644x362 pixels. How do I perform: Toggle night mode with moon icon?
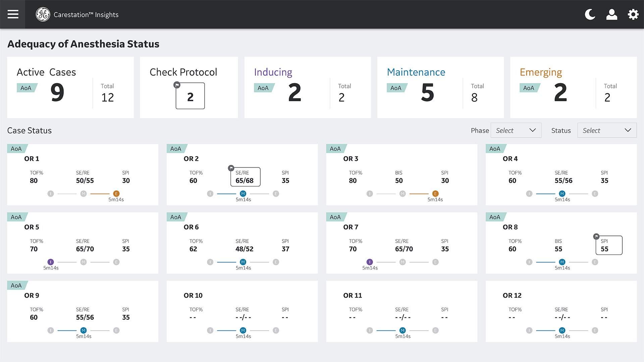590,14
